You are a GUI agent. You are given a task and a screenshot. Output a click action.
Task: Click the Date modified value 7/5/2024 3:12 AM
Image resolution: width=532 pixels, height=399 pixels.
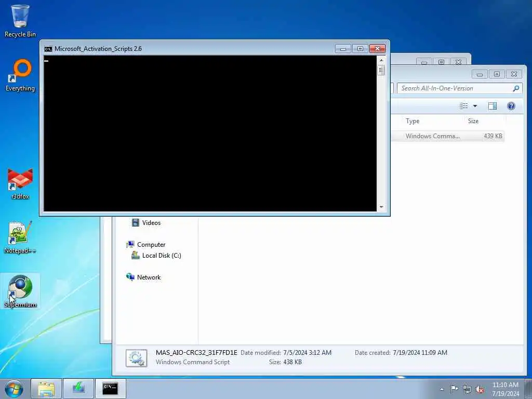pyautogui.click(x=308, y=353)
